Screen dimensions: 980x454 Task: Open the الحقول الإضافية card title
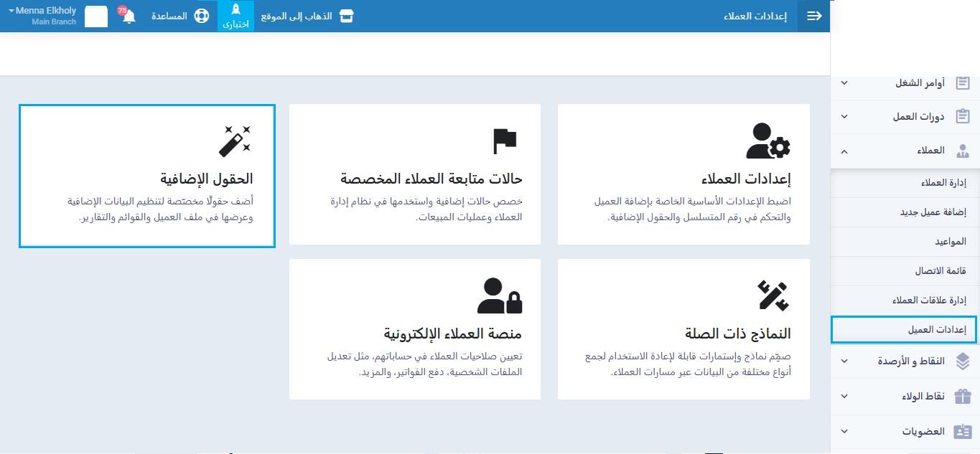[x=207, y=179]
